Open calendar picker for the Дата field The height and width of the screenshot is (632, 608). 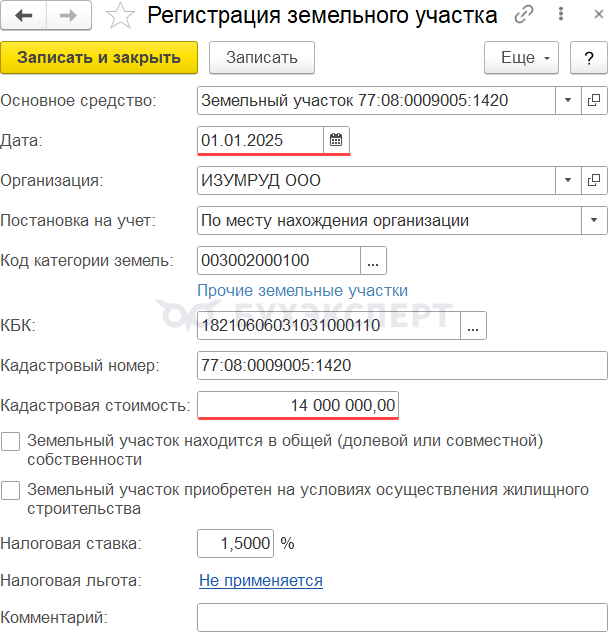point(336,140)
